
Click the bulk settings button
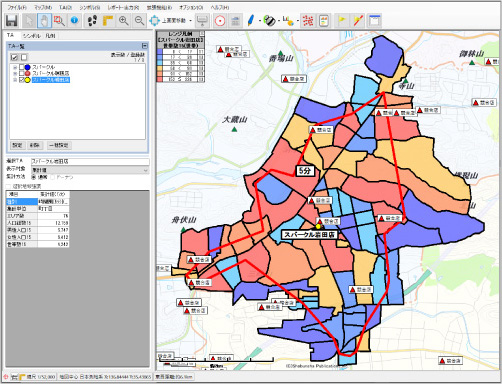[x=59, y=145]
